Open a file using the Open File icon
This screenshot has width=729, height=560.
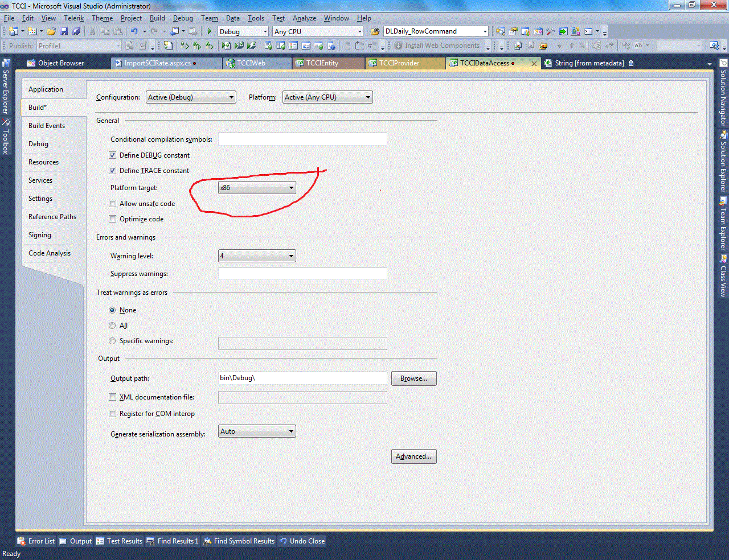(x=51, y=31)
